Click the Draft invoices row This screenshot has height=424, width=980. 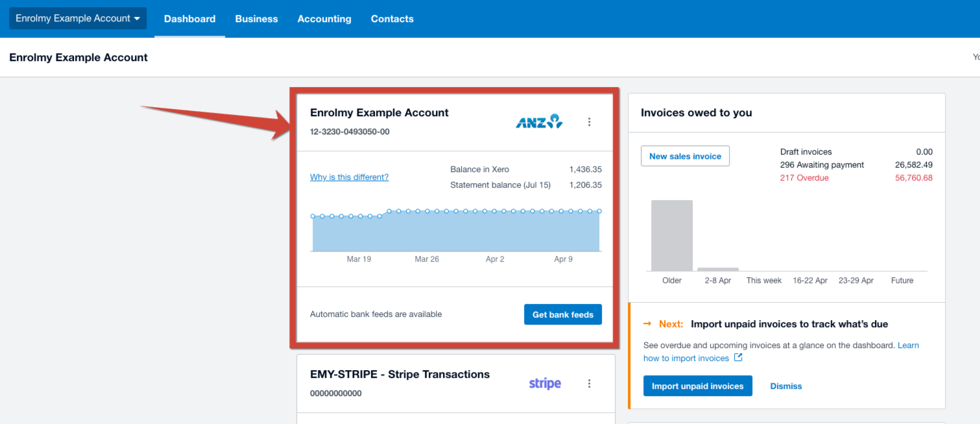click(856, 151)
